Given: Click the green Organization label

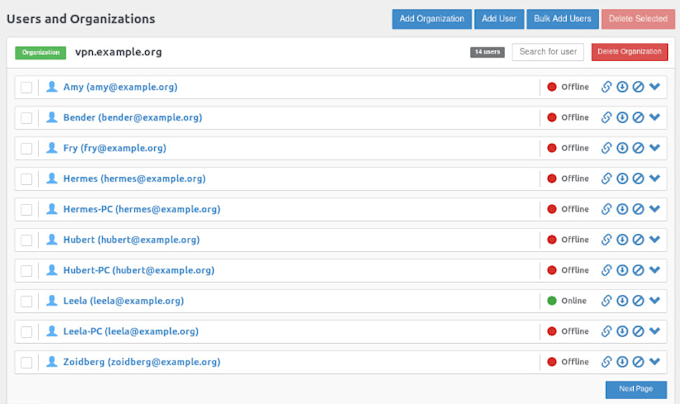Looking at the screenshot, I should click(41, 52).
